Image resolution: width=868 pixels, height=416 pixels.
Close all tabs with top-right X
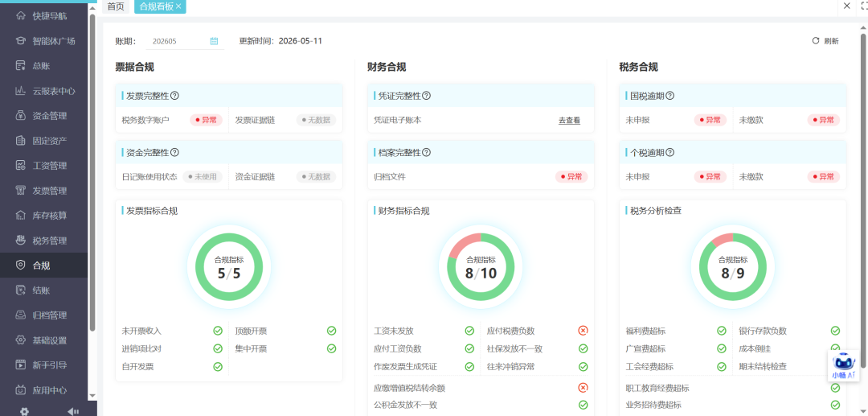(x=847, y=6)
